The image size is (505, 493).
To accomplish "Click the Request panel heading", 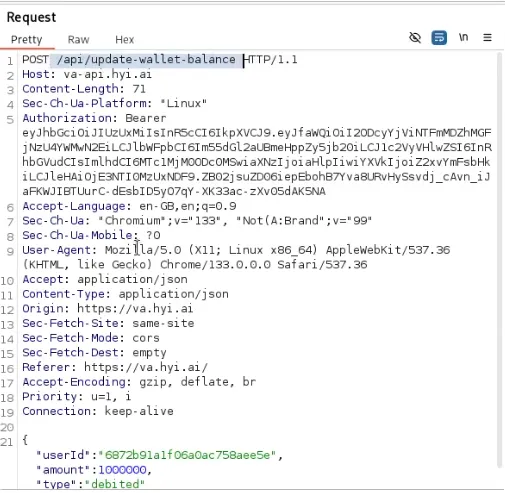I will pyautogui.click(x=31, y=17).
